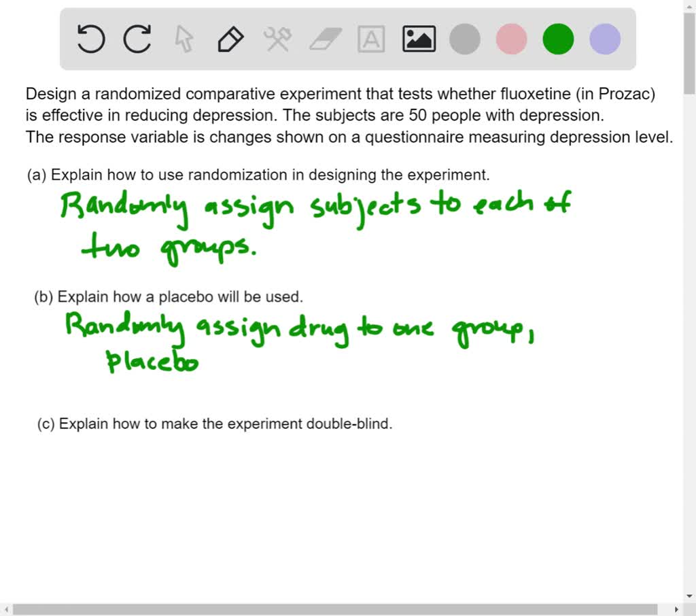Click the scrollbar up arrow
Viewport: 696px width, 616px height.
[x=689, y=6]
